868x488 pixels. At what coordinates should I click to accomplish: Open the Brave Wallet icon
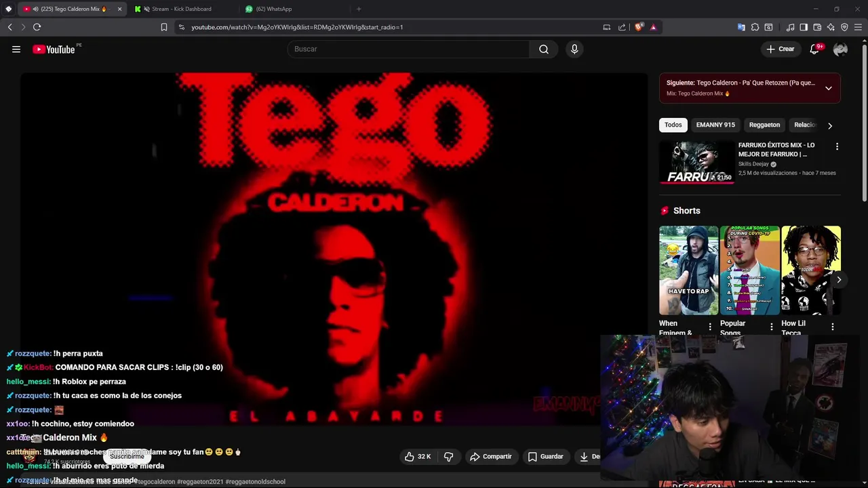(817, 27)
